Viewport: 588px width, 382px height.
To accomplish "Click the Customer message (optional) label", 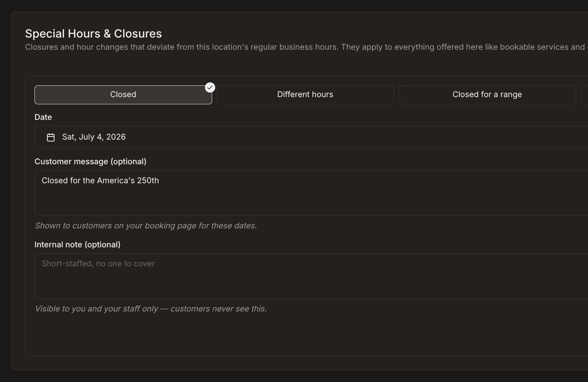I will coord(91,162).
